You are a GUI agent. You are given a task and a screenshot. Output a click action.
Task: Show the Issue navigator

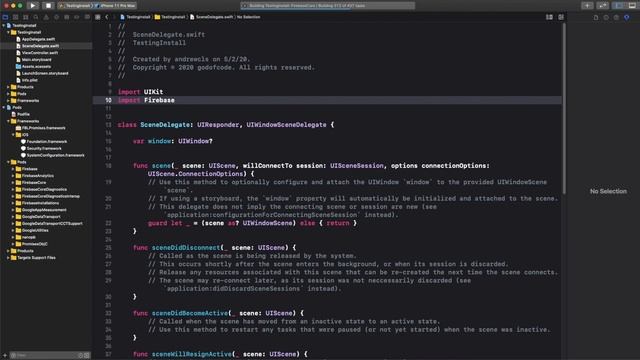[46, 17]
